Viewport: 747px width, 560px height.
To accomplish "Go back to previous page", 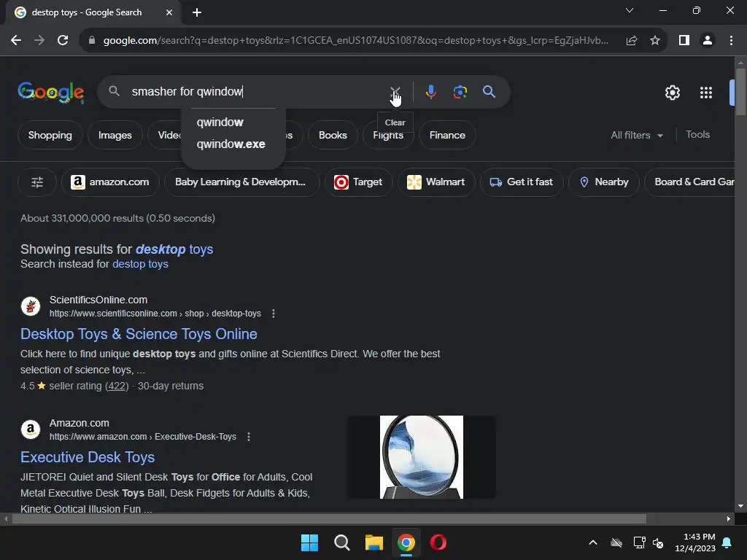I will [x=16, y=41].
